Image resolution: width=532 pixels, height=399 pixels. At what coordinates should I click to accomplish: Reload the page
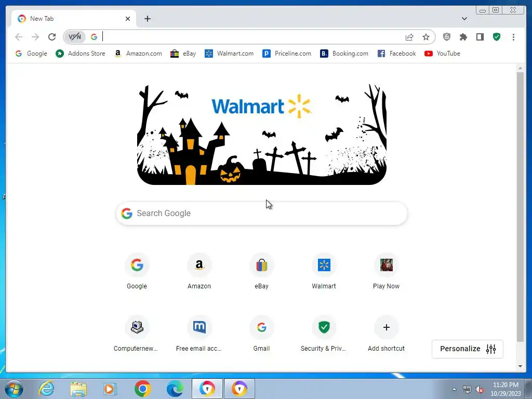point(52,37)
